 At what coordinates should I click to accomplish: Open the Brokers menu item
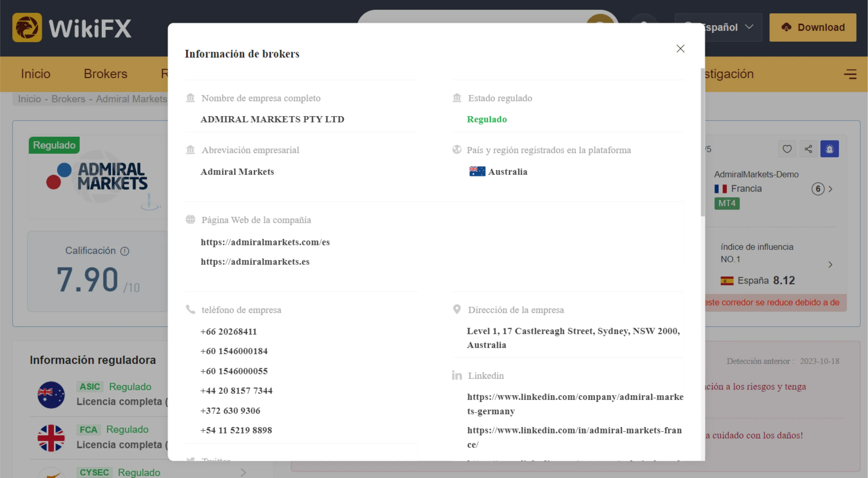pos(105,74)
